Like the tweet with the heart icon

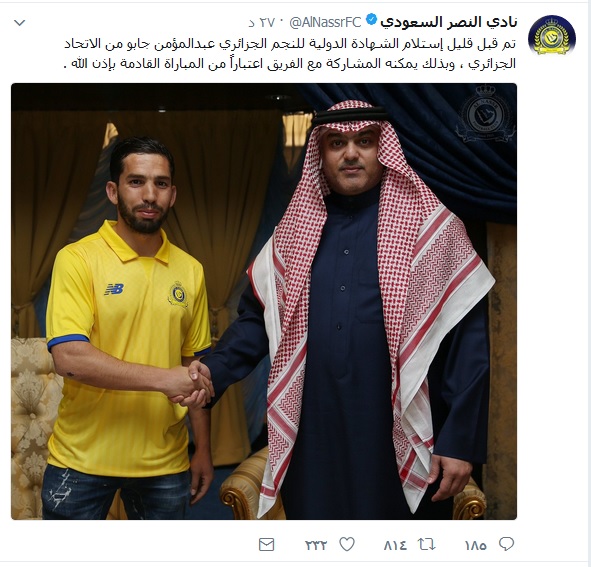347,544
